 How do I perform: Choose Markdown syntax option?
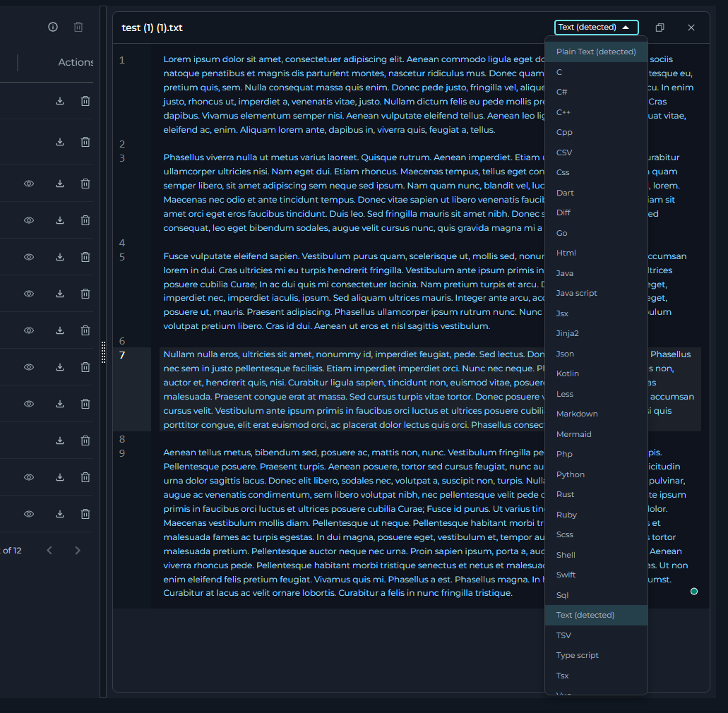coord(596,414)
